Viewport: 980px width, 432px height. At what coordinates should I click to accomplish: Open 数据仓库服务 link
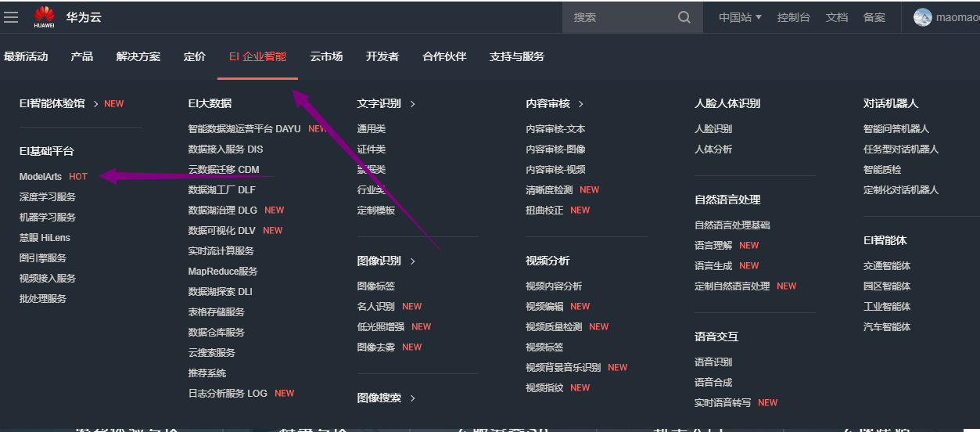[217, 332]
